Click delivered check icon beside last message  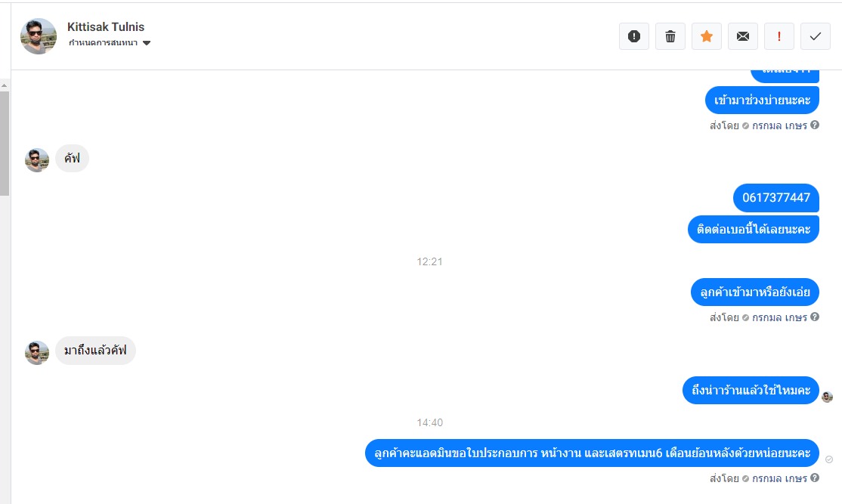tap(829, 459)
